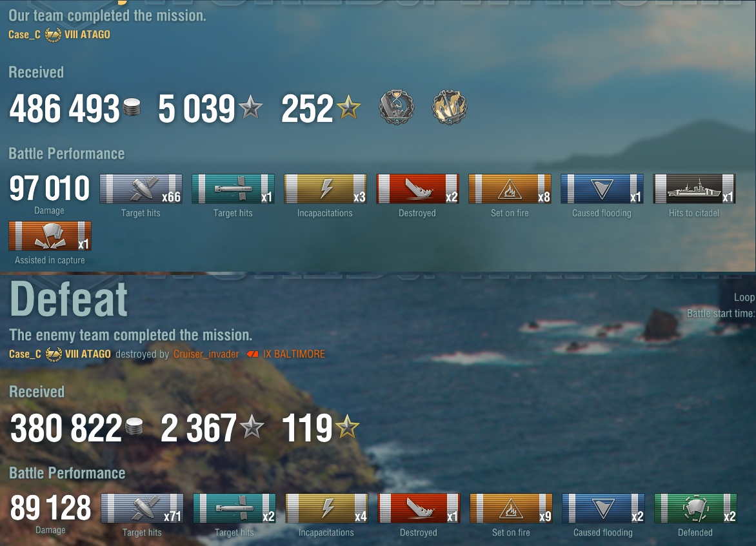This screenshot has width=756, height=546.
Task: Select the x9 Set on fire ribbon
Action: point(511,509)
